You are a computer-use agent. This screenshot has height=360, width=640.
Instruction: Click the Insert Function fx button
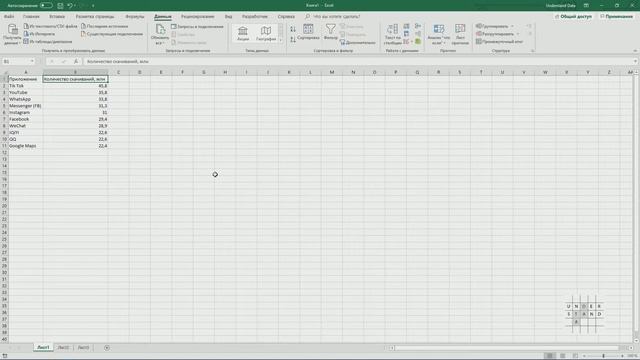click(x=76, y=61)
